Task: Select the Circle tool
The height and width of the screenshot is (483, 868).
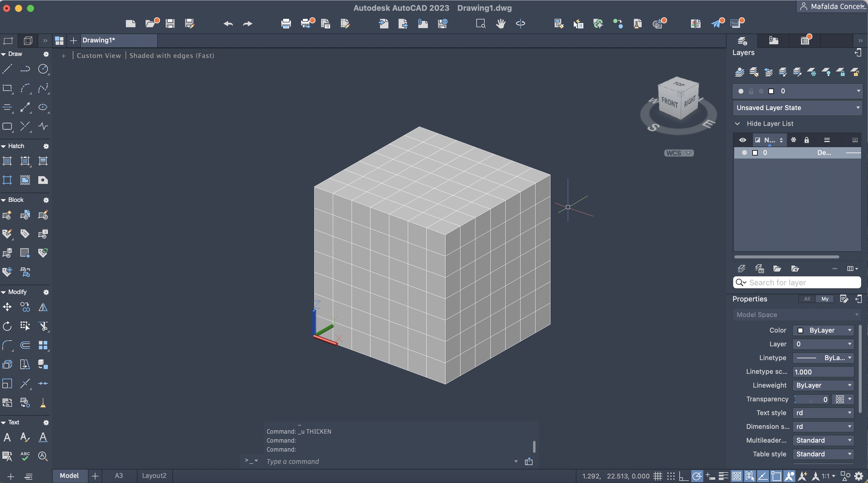Action: pos(43,69)
